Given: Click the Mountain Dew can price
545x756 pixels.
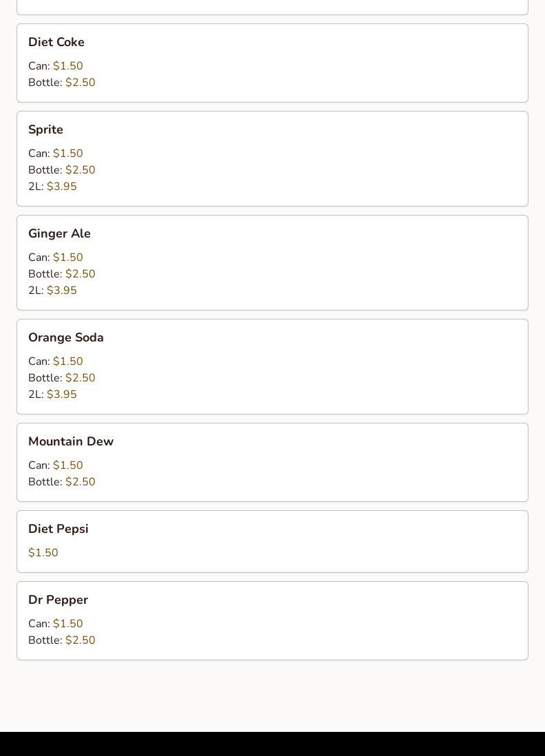Looking at the screenshot, I should point(68,465).
